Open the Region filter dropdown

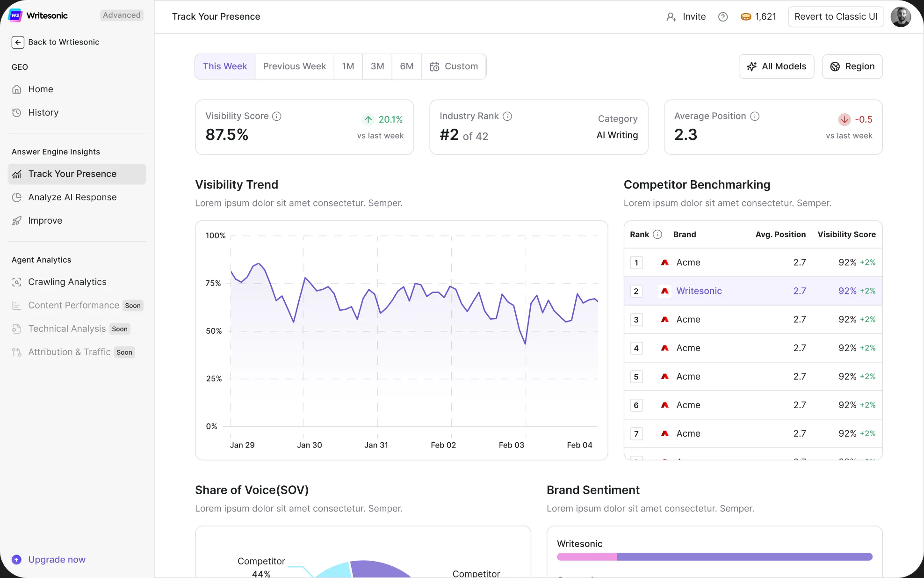point(852,66)
